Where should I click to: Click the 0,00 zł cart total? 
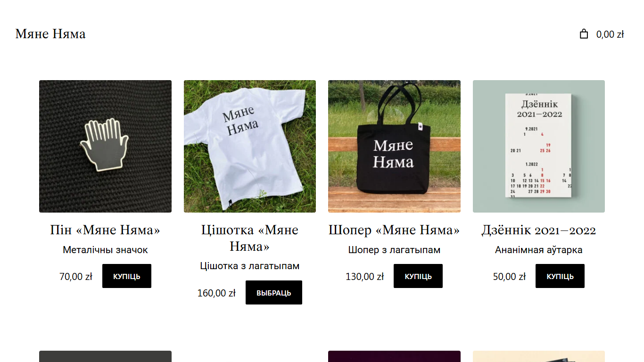[610, 34]
